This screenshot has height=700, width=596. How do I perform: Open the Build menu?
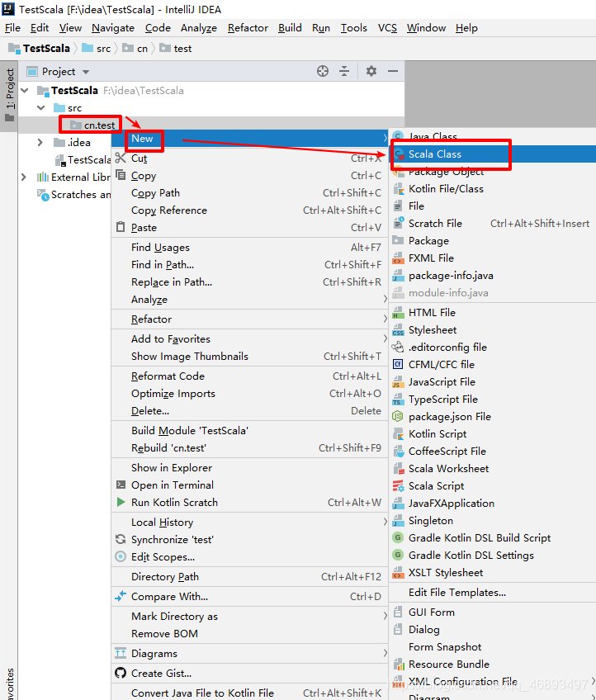pos(290,28)
